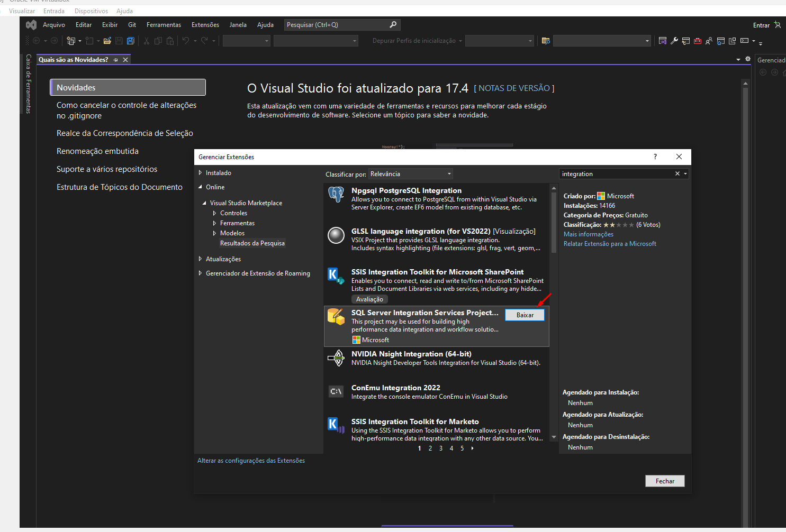Click the search magnifier in Pesquisar box

click(x=393, y=25)
